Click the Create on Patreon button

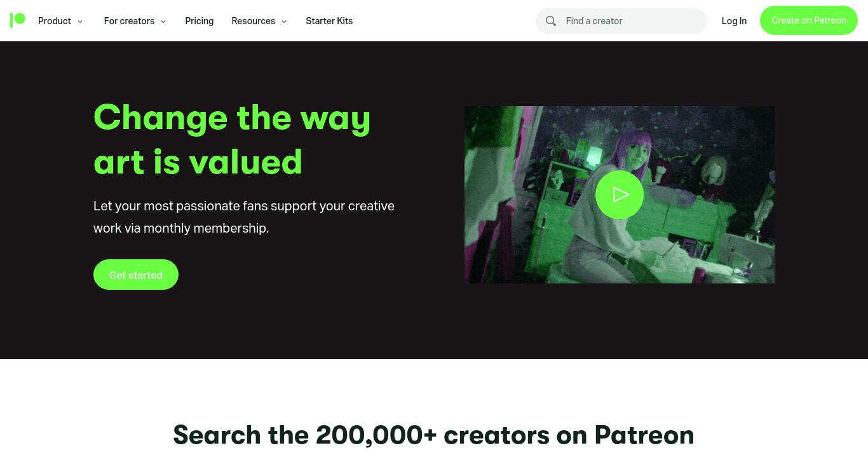pyautogui.click(x=809, y=20)
